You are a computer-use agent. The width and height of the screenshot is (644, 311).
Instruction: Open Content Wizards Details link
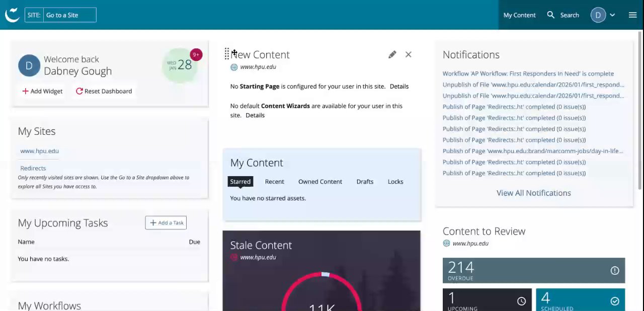(255, 115)
